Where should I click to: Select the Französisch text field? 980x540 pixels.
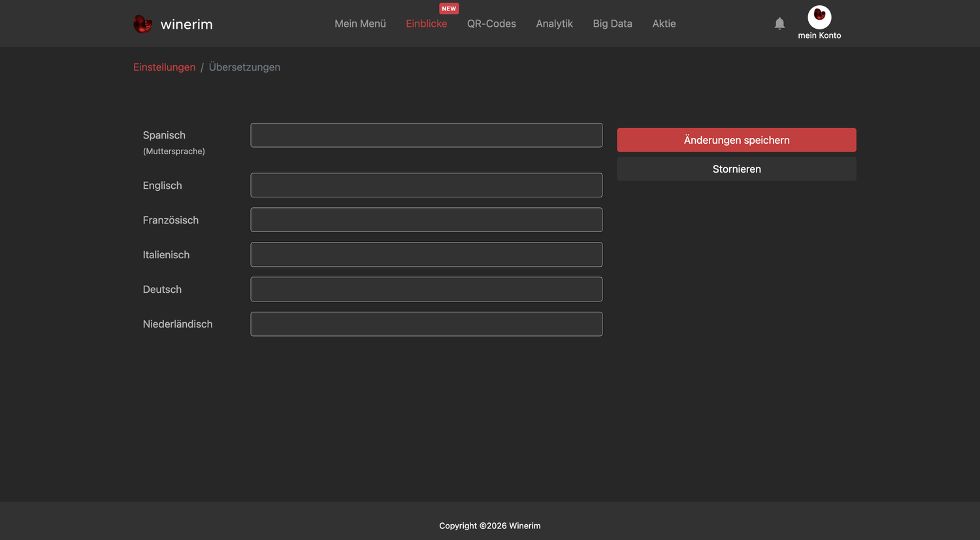pyautogui.click(x=426, y=220)
